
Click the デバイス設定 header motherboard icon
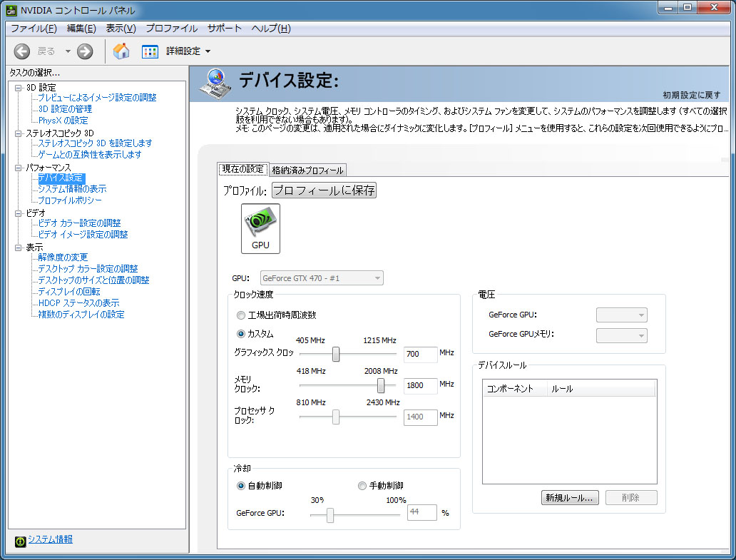215,83
